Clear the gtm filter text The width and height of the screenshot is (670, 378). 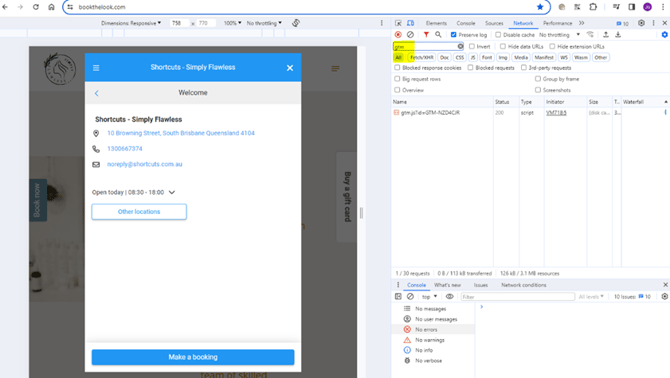pos(460,46)
